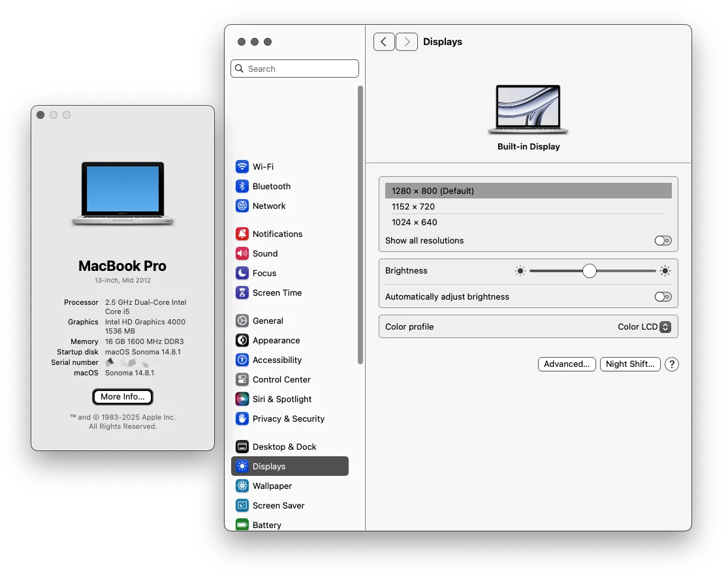Click the Displays title in header

tap(443, 42)
